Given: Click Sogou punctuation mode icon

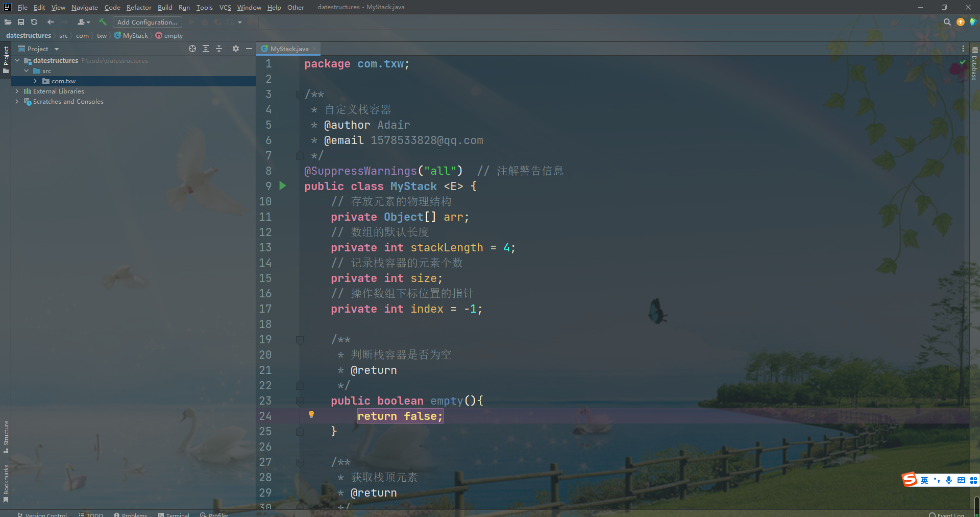Looking at the screenshot, I should click(937, 480).
